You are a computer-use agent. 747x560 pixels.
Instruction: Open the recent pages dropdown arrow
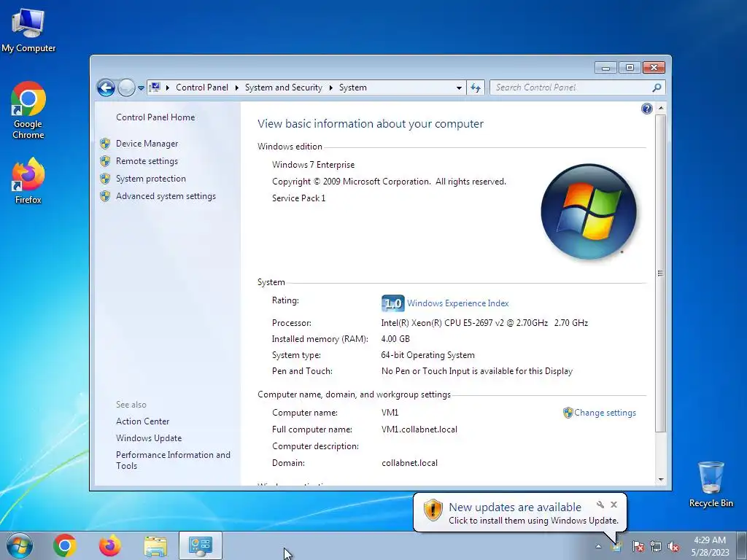coord(141,87)
